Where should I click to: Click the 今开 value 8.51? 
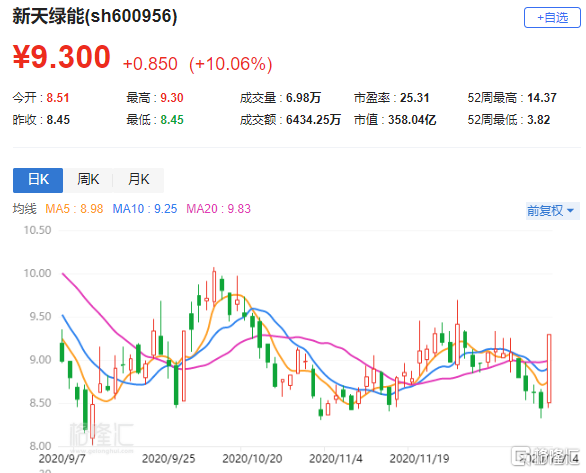coord(58,98)
